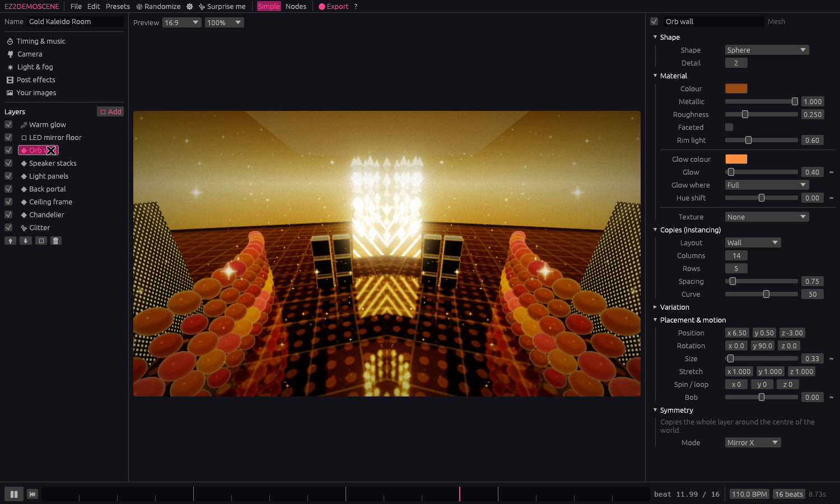Open the material Colour swatch

[736, 88]
